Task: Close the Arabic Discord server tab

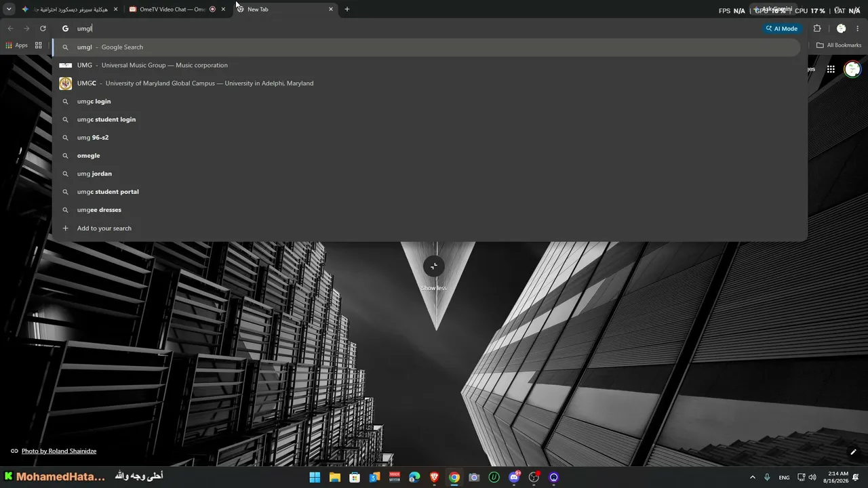Action: pos(115,9)
